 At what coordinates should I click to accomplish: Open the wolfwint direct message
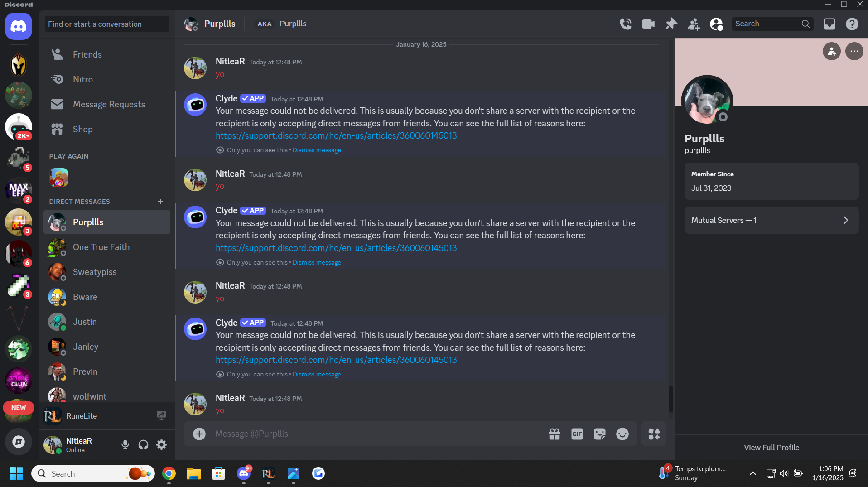pyautogui.click(x=107, y=394)
